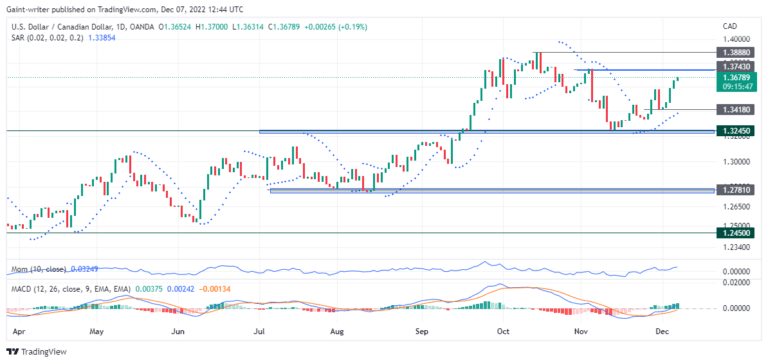This screenshot has height=363, width=768.
Task: Click the U.S. Dollar / Canadian Dollar symbol title
Action: (x=63, y=28)
